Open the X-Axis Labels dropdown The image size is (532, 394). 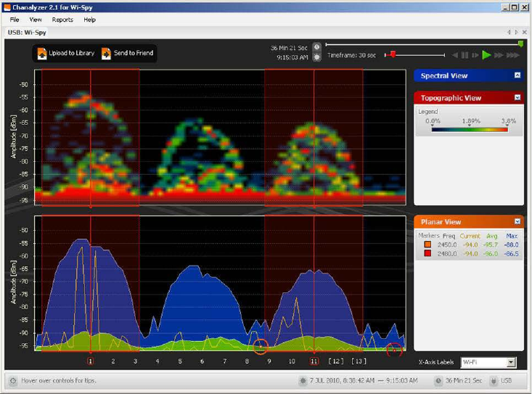(x=511, y=362)
